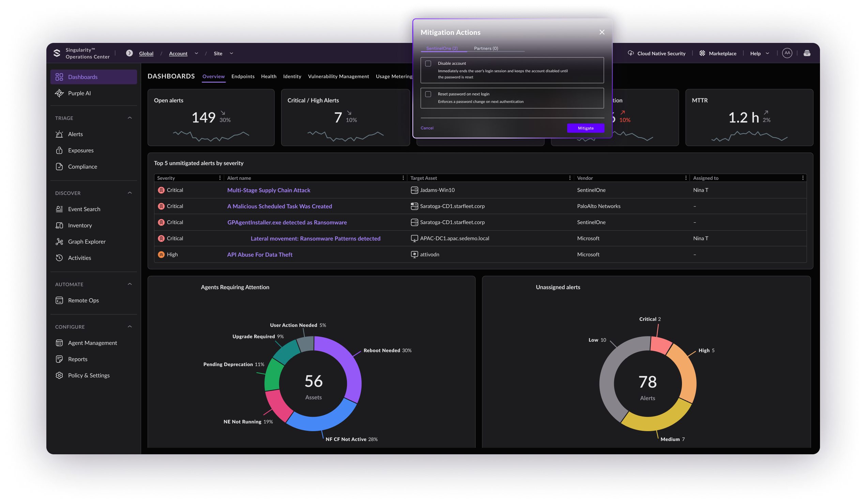Open Severity column options menu
This screenshot has height=504, width=866.
220,178
